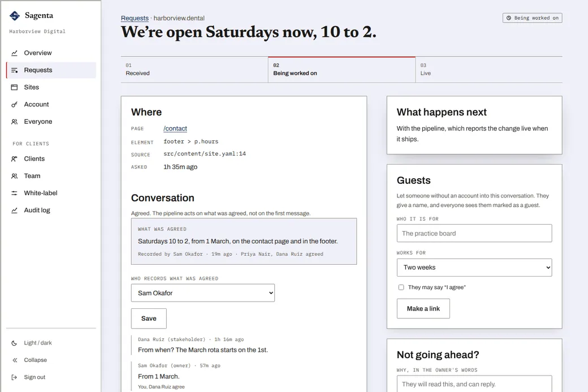Click the Requests list icon in sidebar
This screenshot has width=588, height=392.
(x=14, y=70)
